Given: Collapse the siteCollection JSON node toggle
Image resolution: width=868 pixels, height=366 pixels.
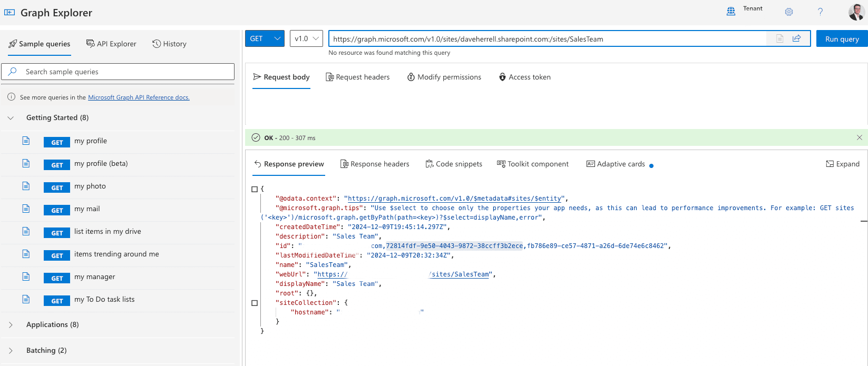Looking at the screenshot, I should pos(255,303).
